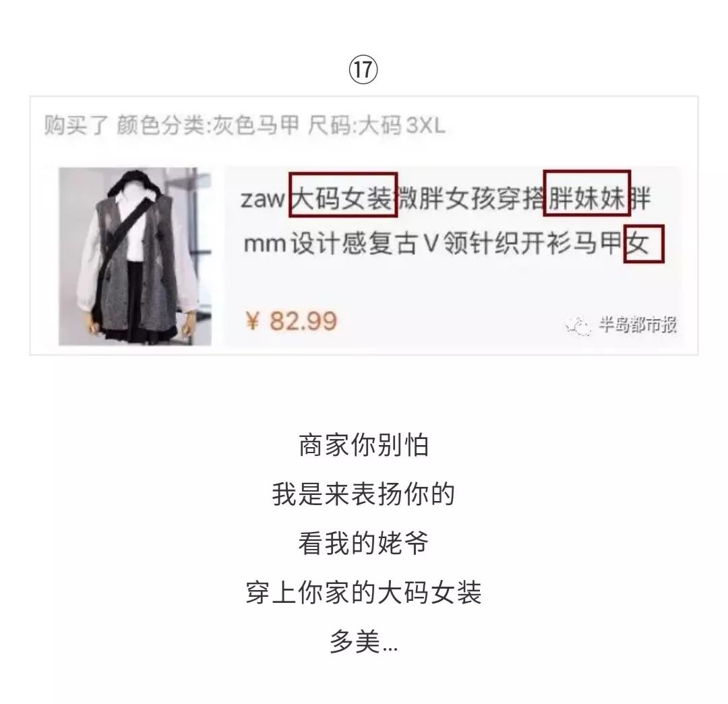
Task: Click the 82.99 price label
Action: pos(303,321)
